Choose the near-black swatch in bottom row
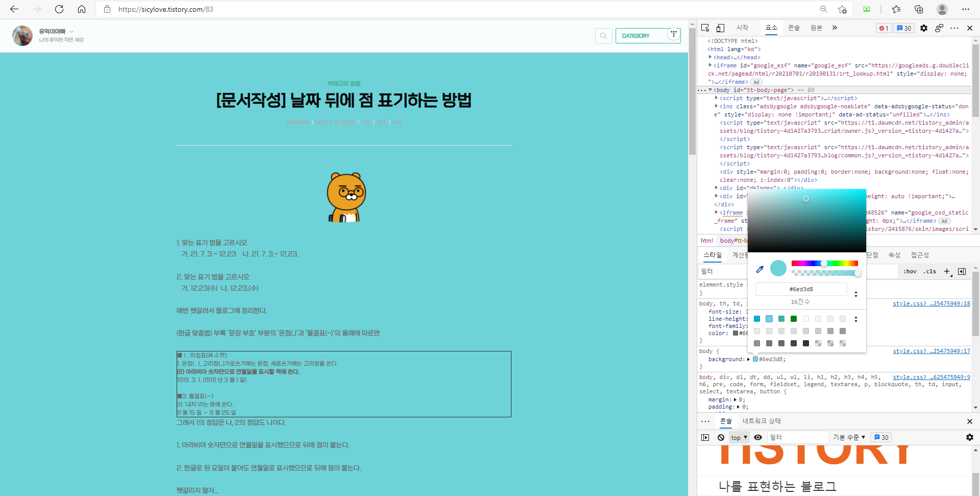Screen dimensions: 980x496 pyautogui.click(x=806, y=343)
